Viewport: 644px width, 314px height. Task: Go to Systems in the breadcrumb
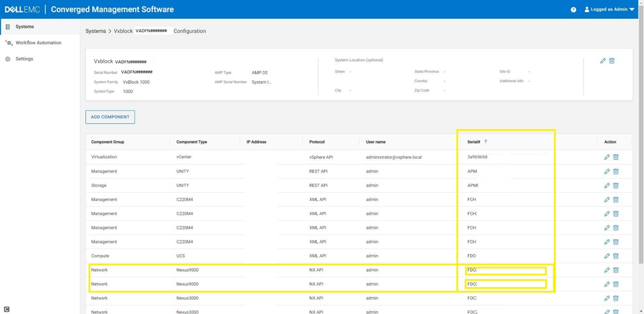tap(95, 31)
